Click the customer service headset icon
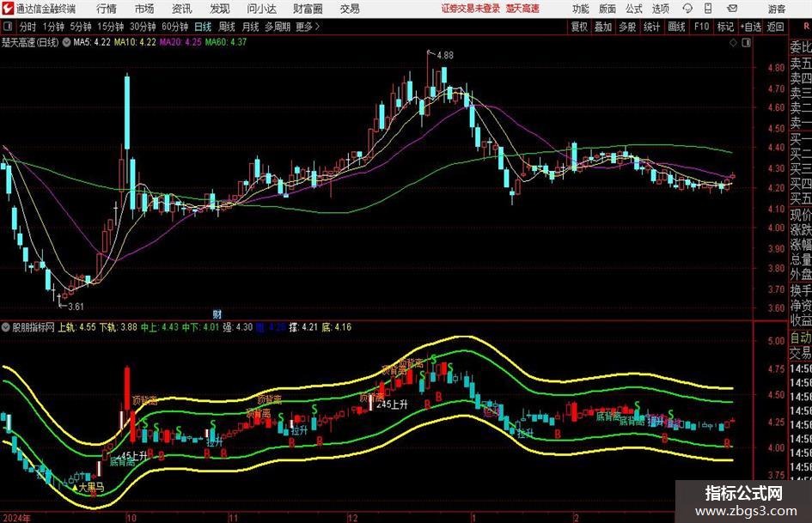This screenshot has width=812, height=523. click(x=687, y=9)
